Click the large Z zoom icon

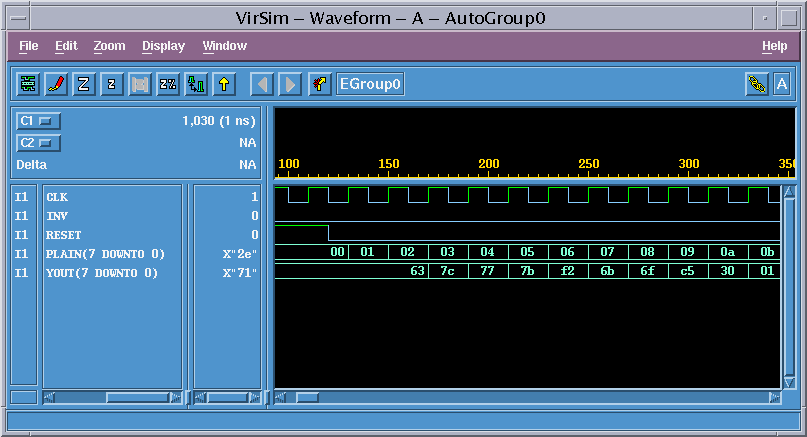[x=84, y=84]
